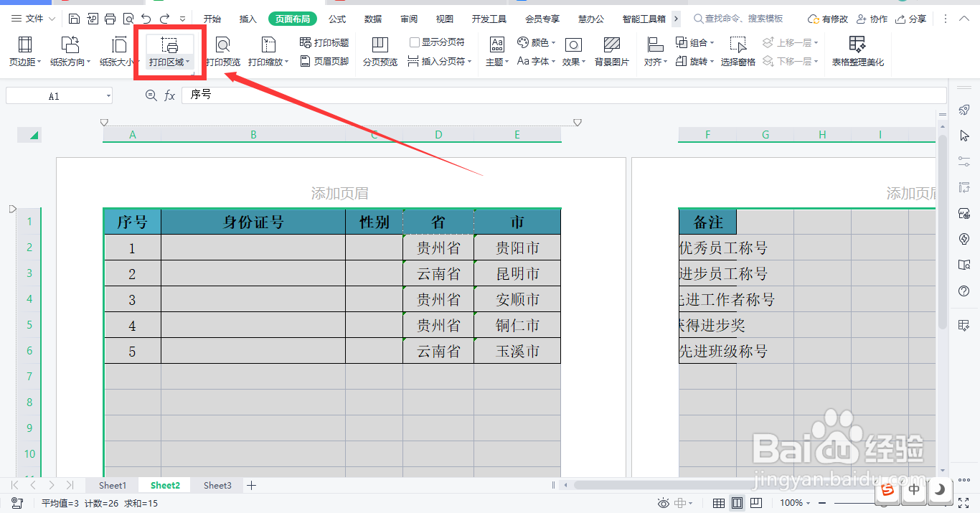Open the 打印预览 (Print Preview) tool
Viewport: 980px width, 513px height.
tap(223, 50)
